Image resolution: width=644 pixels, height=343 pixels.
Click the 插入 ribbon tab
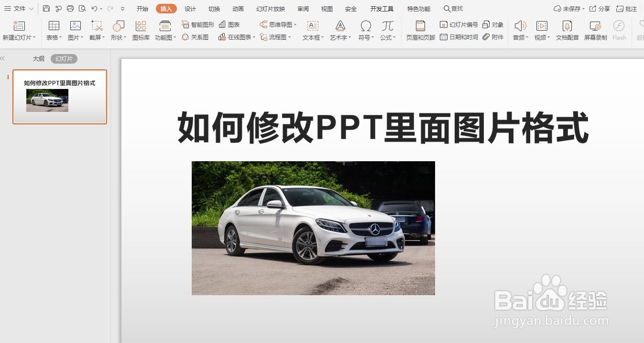[166, 9]
